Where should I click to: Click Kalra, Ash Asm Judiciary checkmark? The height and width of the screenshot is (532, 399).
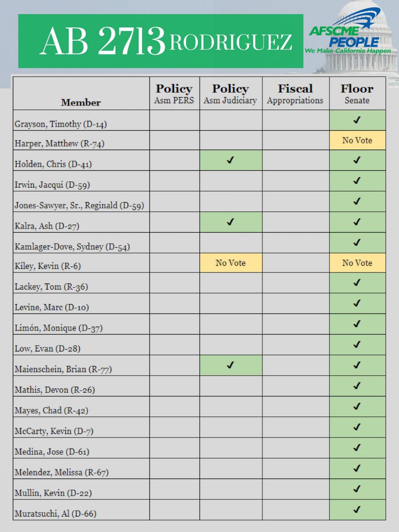(230, 222)
